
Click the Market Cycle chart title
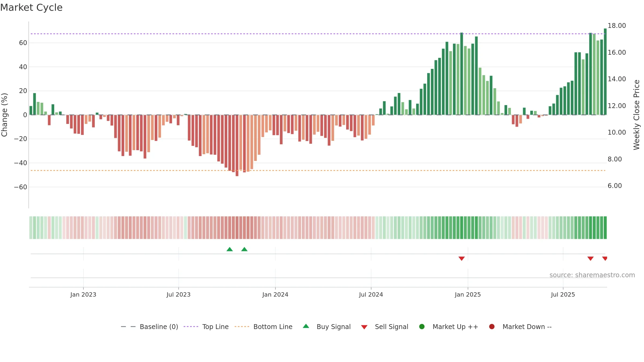[x=31, y=8]
